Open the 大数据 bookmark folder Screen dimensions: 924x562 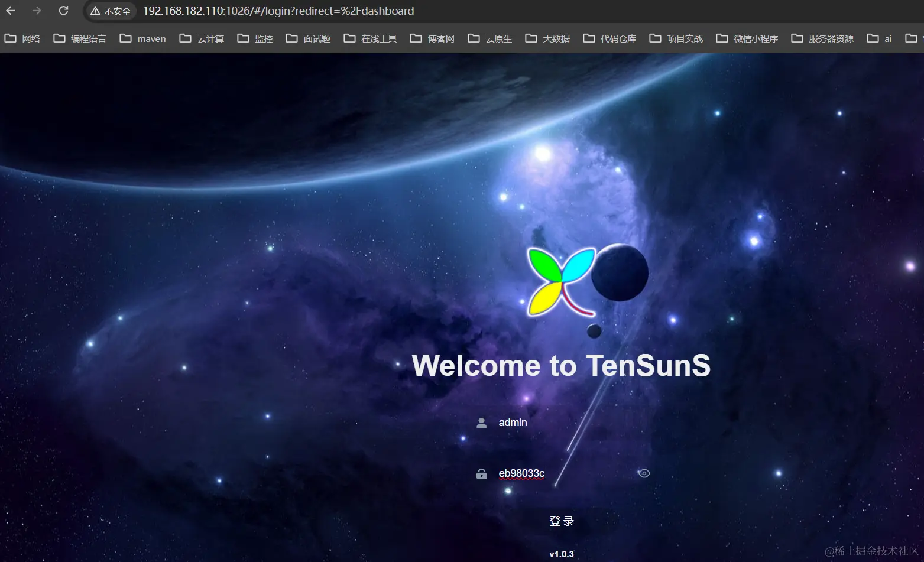547,38
